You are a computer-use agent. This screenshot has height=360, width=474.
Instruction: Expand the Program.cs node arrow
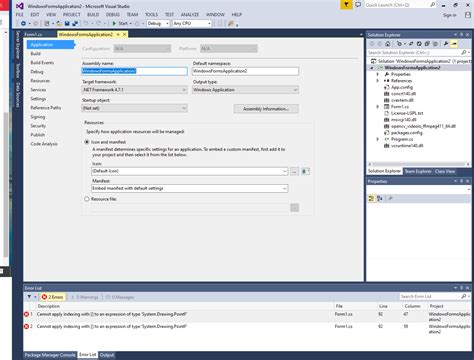pyautogui.click(x=378, y=139)
